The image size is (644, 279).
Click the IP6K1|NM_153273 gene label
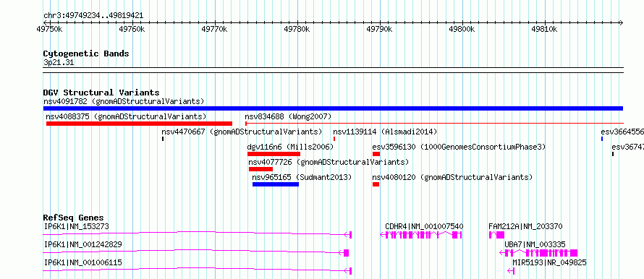point(77,226)
